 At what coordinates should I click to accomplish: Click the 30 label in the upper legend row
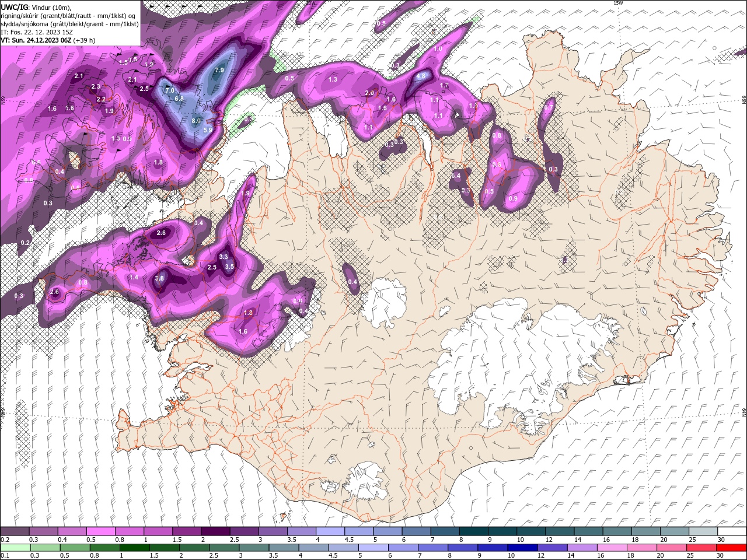click(x=721, y=540)
